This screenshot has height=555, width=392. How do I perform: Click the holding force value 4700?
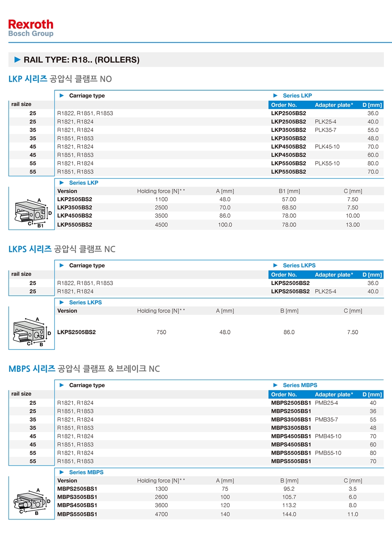161,514
